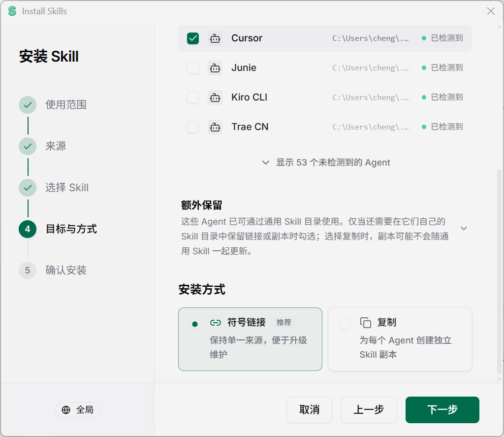Click the Install Skills window title text
Screen dimensions: 504x437
click(44, 11)
